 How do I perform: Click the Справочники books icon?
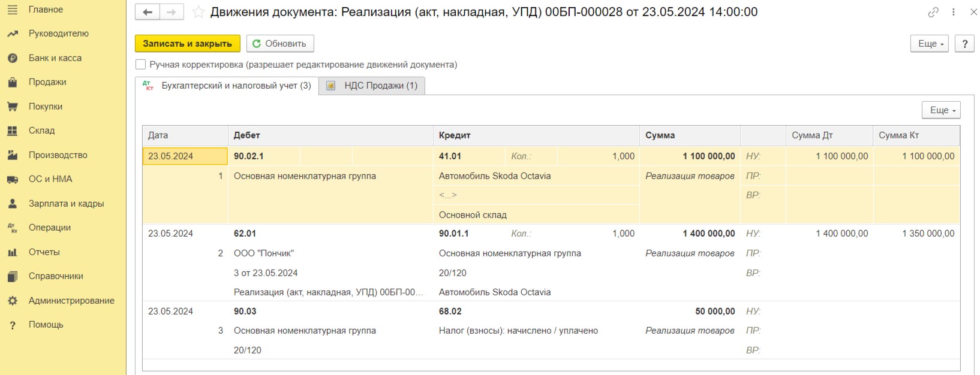tap(12, 276)
